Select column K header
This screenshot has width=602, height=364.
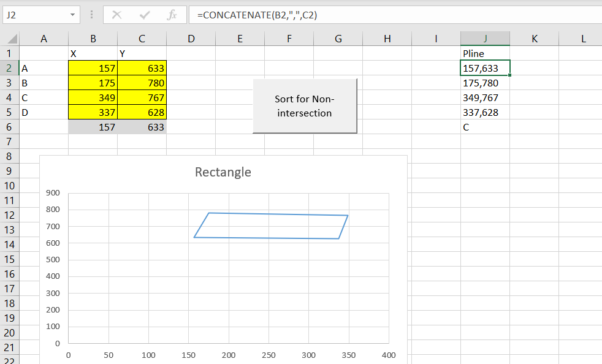pos(535,39)
